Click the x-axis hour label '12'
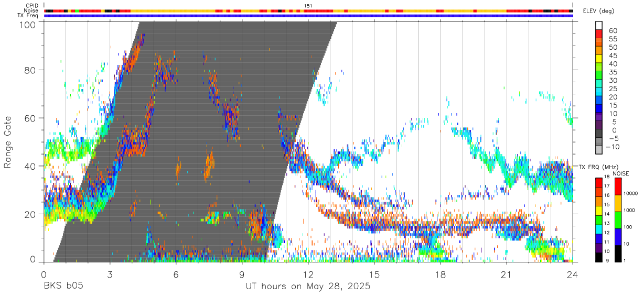 (308, 274)
